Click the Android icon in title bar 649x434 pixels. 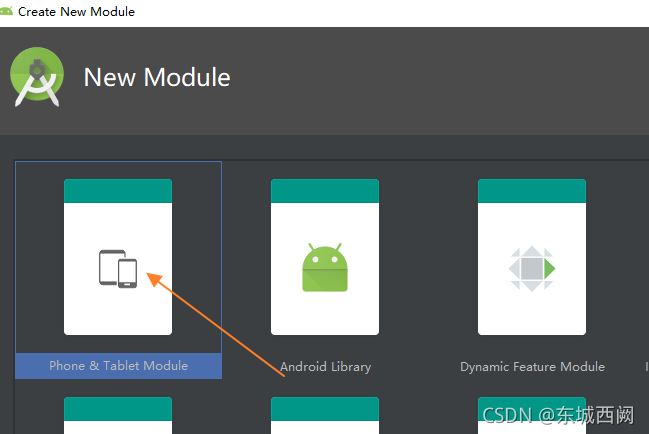(x=6, y=11)
